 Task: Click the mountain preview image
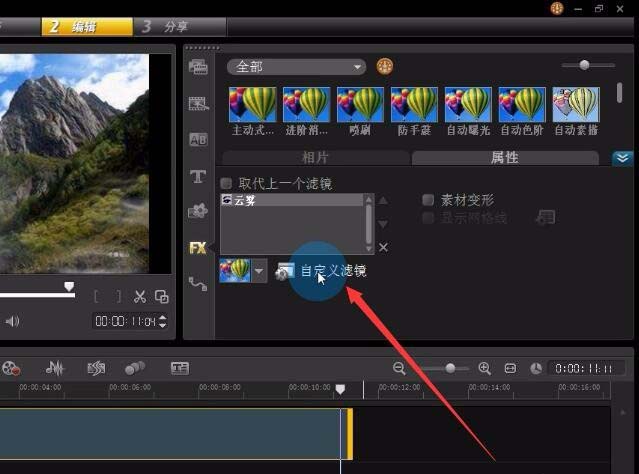click(x=74, y=163)
